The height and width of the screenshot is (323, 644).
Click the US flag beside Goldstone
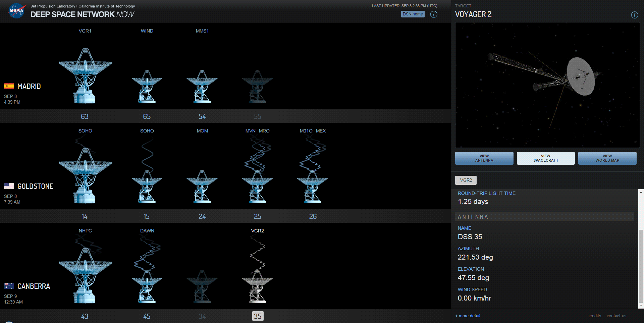[x=9, y=186]
